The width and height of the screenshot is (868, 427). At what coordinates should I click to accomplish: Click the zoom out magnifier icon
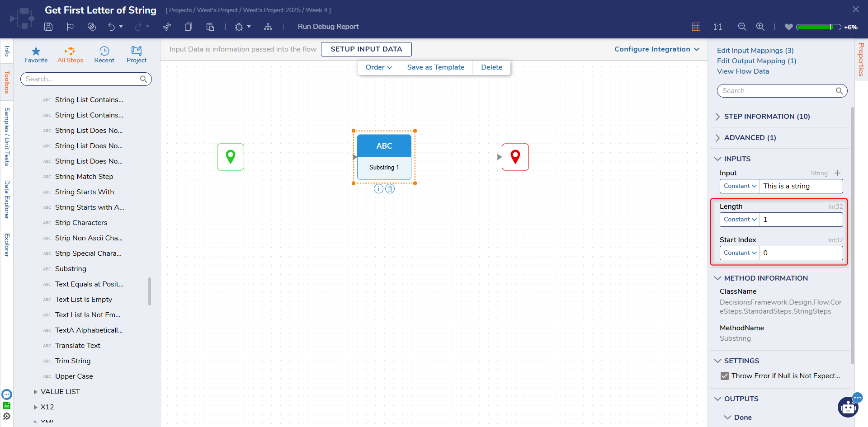pos(742,27)
